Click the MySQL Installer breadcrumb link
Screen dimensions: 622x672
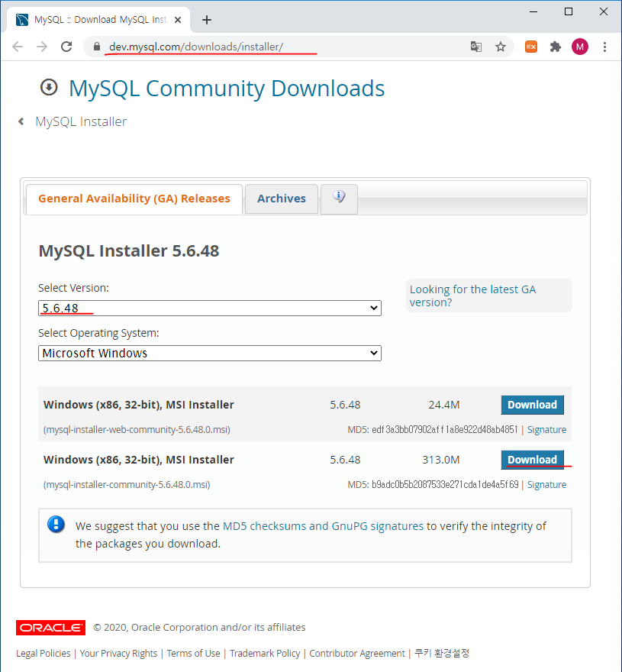tap(81, 121)
